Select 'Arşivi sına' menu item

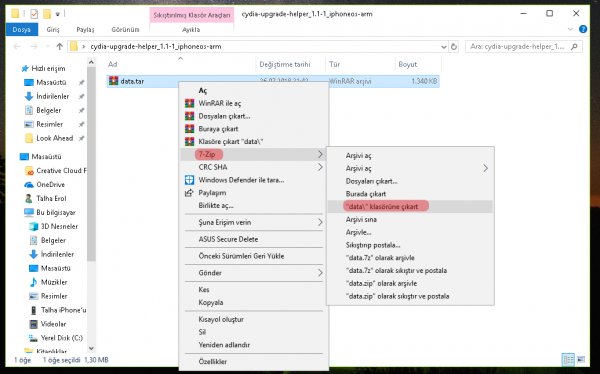click(x=410, y=219)
